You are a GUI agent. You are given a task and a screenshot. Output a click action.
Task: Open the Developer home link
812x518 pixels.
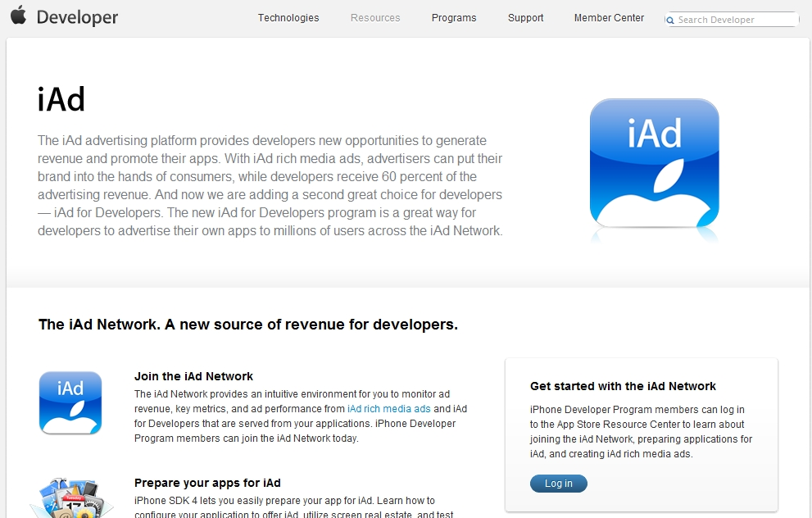click(x=77, y=17)
